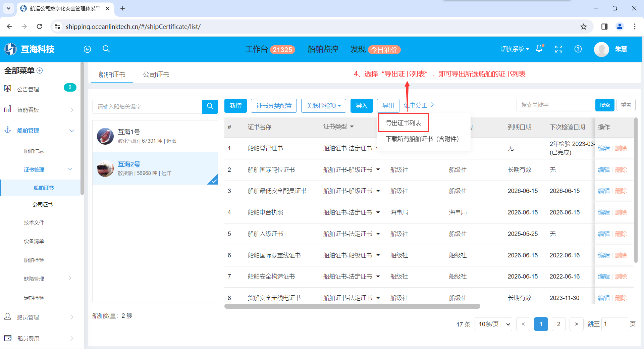Add menu via plus icon beside 全部菜单
The height and width of the screenshot is (349, 644).
click(x=40, y=70)
